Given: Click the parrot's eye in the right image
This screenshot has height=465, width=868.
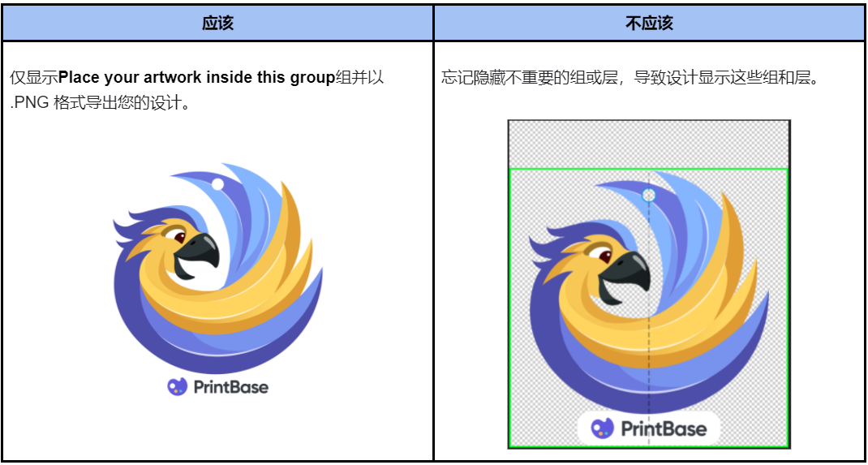Looking at the screenshot, I should (605, 256).
